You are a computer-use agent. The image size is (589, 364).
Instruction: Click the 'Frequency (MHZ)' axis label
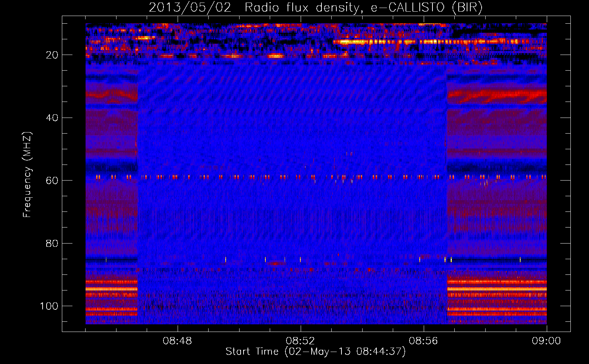(x=27, y=174)
